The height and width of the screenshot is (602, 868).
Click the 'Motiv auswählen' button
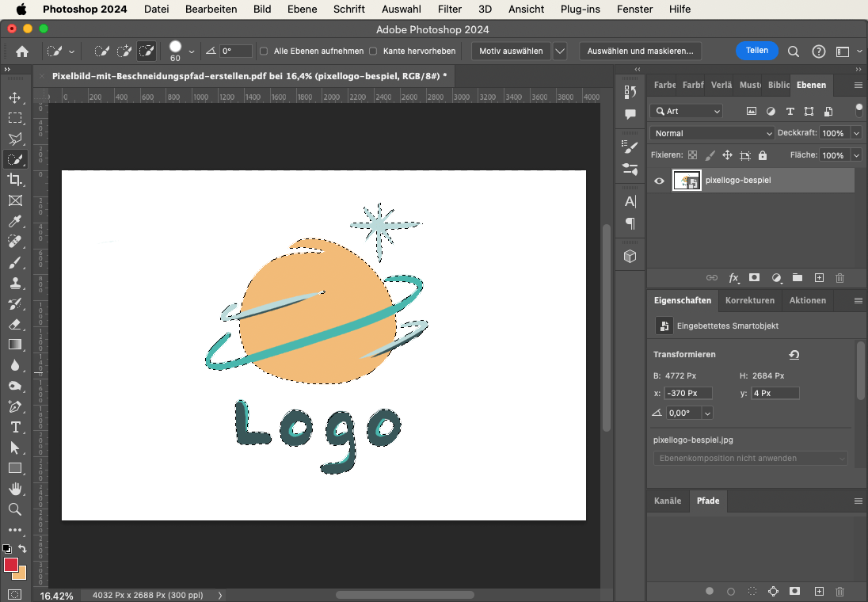(511, 51)
